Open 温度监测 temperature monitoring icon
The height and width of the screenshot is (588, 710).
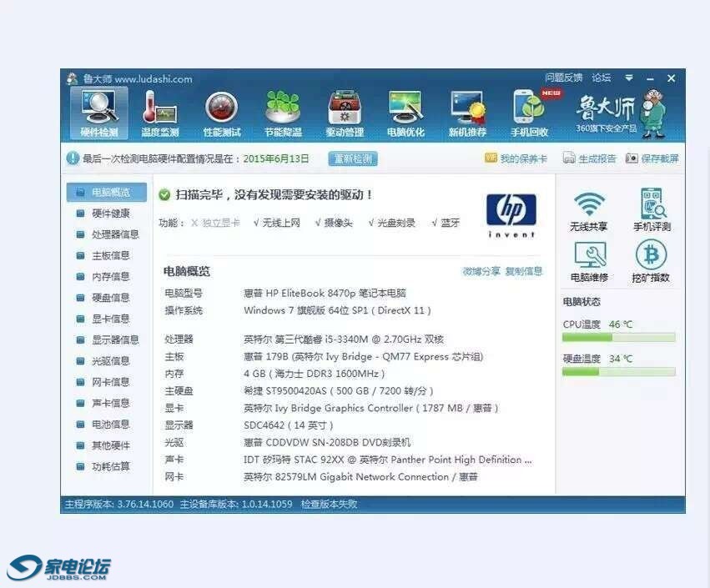(x=159, y=113)
